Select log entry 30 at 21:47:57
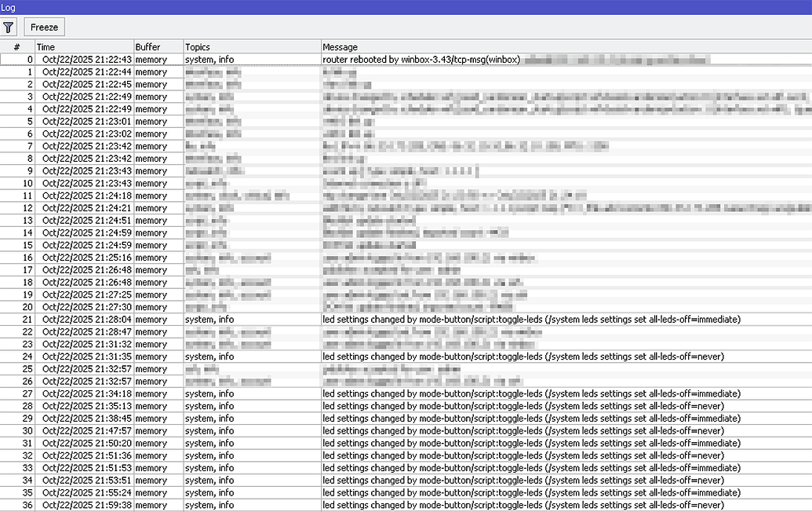The height and width of the screenshot is (512, 812). (392, 431)
